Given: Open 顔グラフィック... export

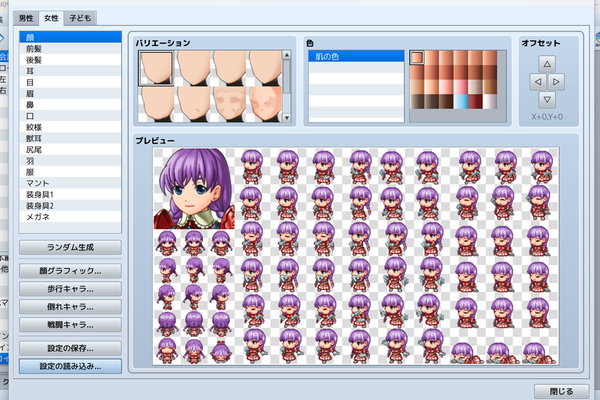Looking at the screenshot, I should (x=70, y=271).
